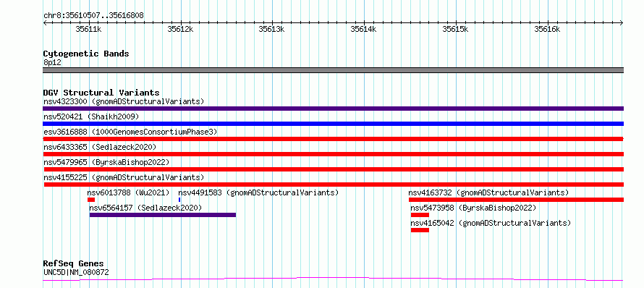The image size is (644, 288).
Task: Click the 35611k ruler tick label
Action: 89,29
